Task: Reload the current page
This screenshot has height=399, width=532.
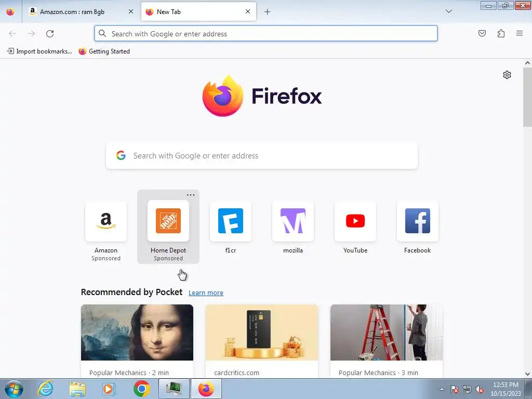Action: pyautogui.click(x=50, y=34)
